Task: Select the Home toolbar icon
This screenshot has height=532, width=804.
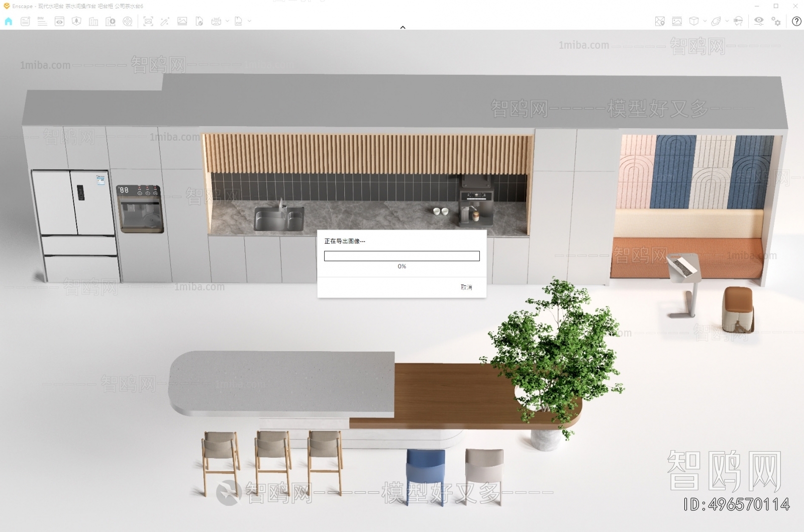Action: click(8, 21)
